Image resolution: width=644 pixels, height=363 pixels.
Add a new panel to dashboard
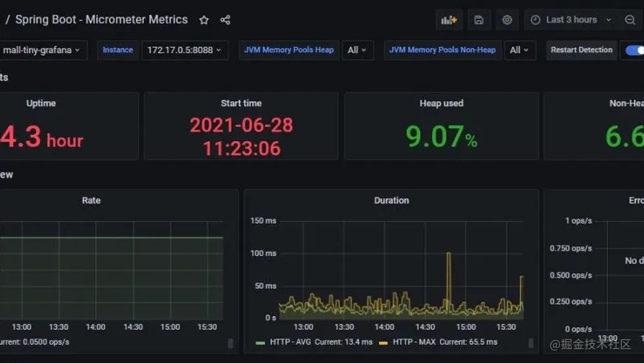(x=449, y=20)
